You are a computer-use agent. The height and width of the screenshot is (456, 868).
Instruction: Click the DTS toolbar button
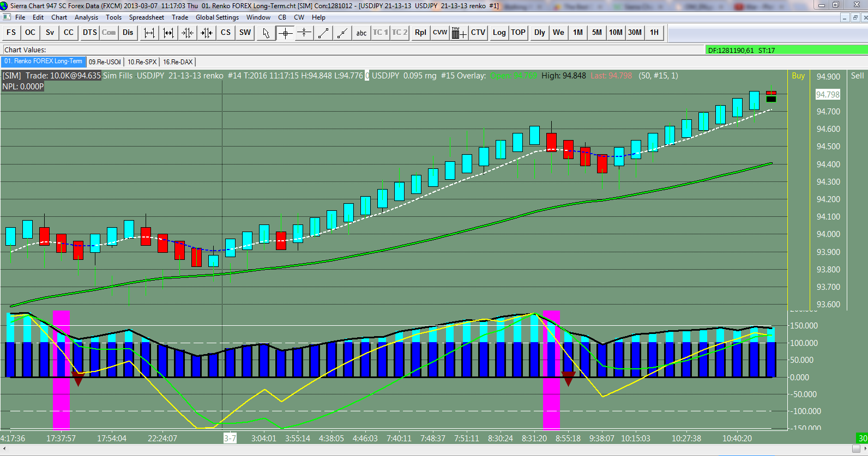[90, 33]
